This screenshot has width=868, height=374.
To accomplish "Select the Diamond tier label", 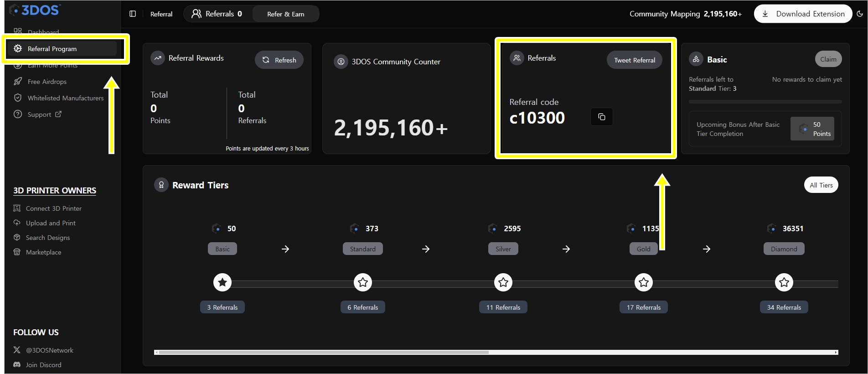I will [x=784, y=249].
